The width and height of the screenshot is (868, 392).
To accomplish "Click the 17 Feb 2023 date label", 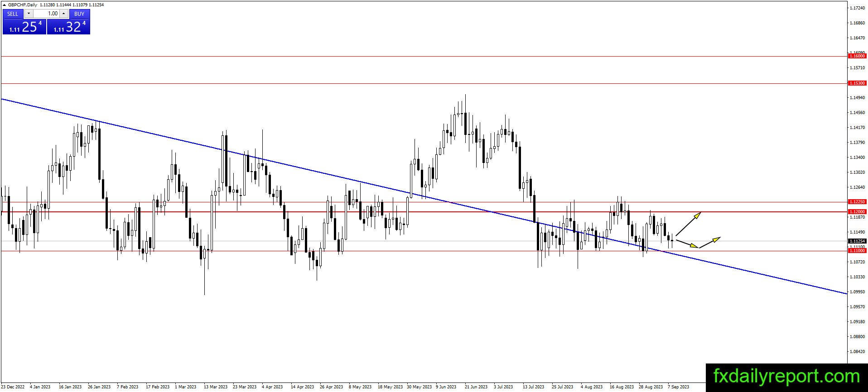I will (157, 387).
